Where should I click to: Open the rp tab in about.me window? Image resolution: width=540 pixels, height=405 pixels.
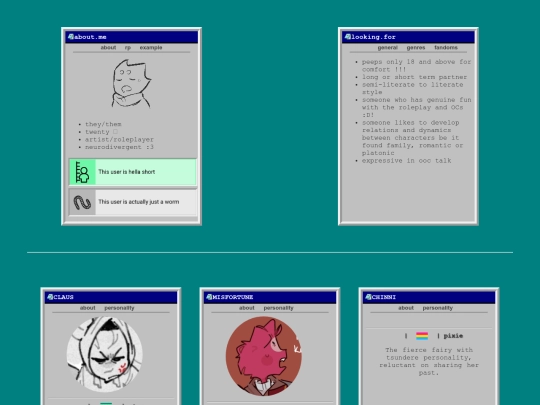(128, 48)
